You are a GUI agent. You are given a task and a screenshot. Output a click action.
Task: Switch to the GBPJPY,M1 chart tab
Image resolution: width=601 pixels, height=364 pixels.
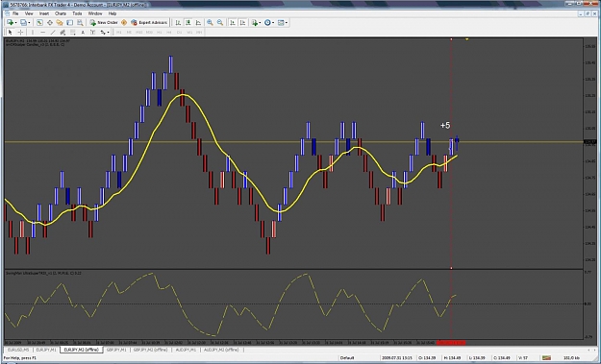116,350
